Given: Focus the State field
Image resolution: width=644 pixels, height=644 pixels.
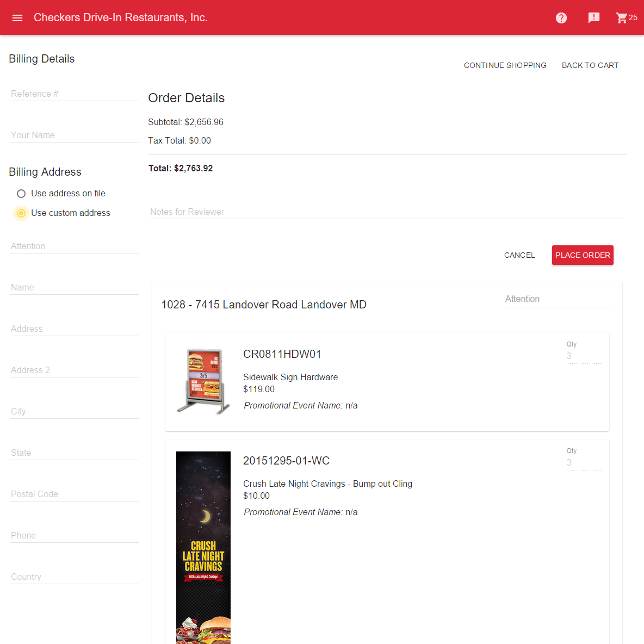Looking at the screenshot, I should 75,453.
